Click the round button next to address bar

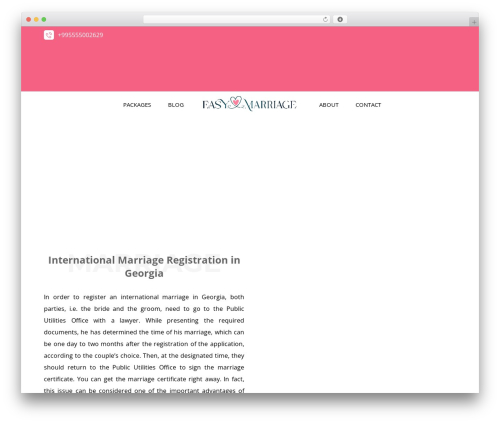click(x=340, y=19)
